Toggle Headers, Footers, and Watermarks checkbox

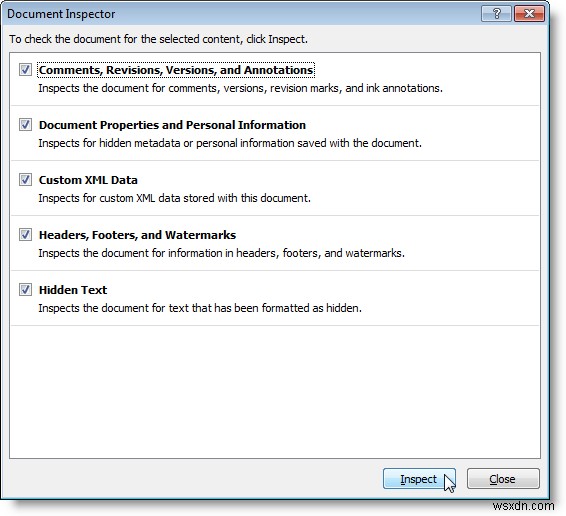[x=25, y=234]
